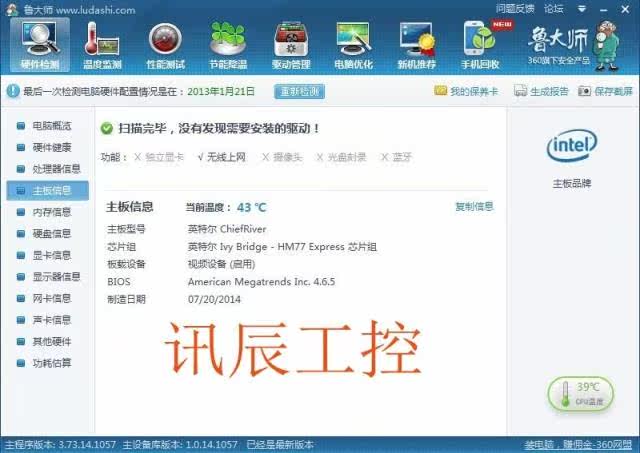This screenshot has width=640, height=453.
Task: Click the 独立显卡 feature indicator
Action: 159,157
